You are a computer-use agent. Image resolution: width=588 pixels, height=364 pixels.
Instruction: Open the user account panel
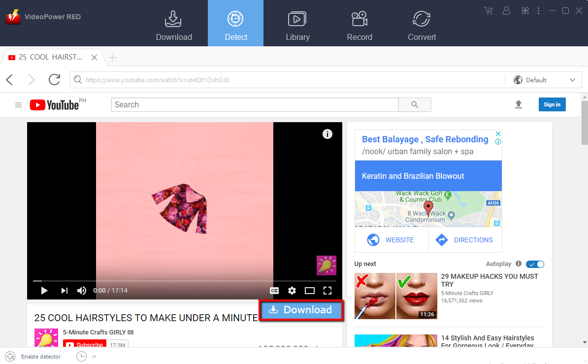[x=506, y=10]
